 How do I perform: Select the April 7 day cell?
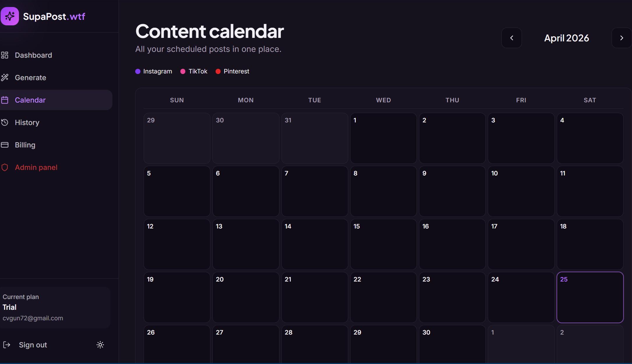click(315, 191)
